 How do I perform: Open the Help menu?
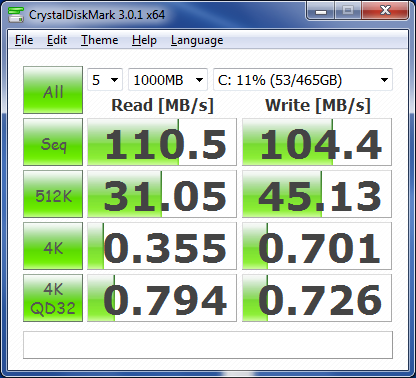144,40
